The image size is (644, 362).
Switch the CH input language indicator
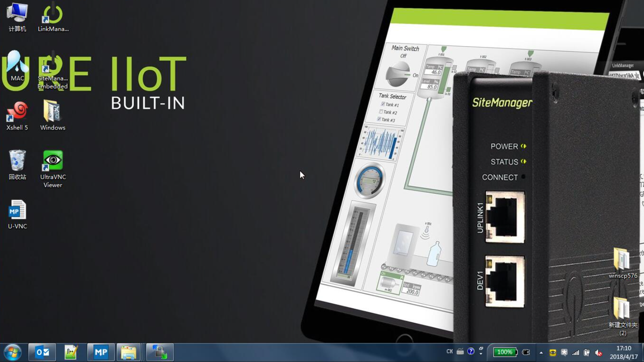point(449,352)
